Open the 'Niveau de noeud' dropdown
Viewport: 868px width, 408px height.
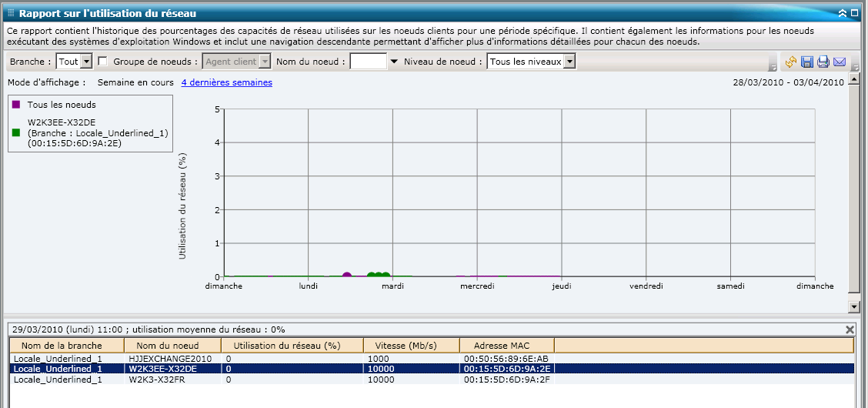coord(532,62)
